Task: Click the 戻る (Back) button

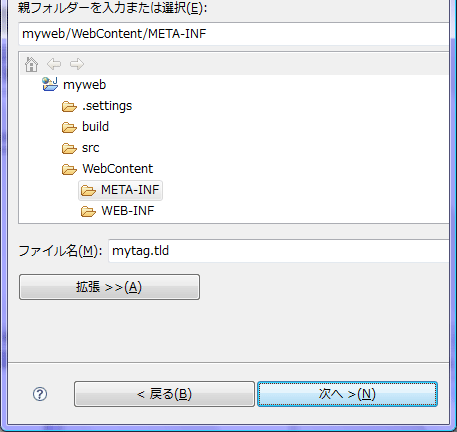Action: tap(164, 394)
